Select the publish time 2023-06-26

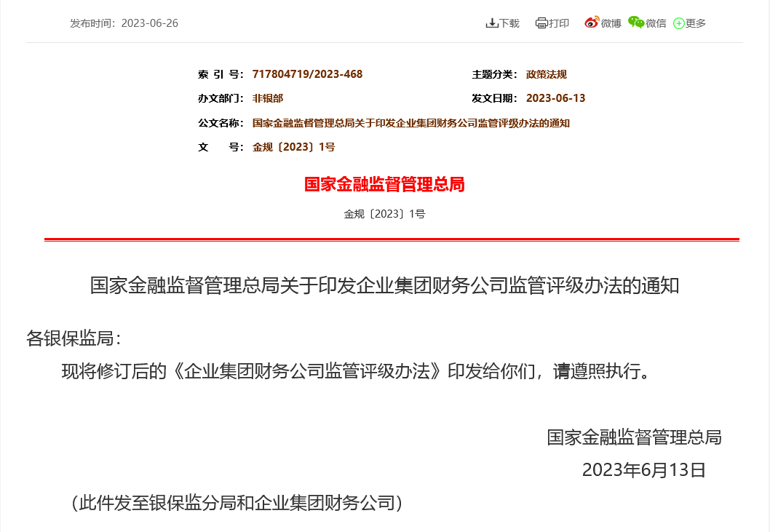(x=150, y=23)
